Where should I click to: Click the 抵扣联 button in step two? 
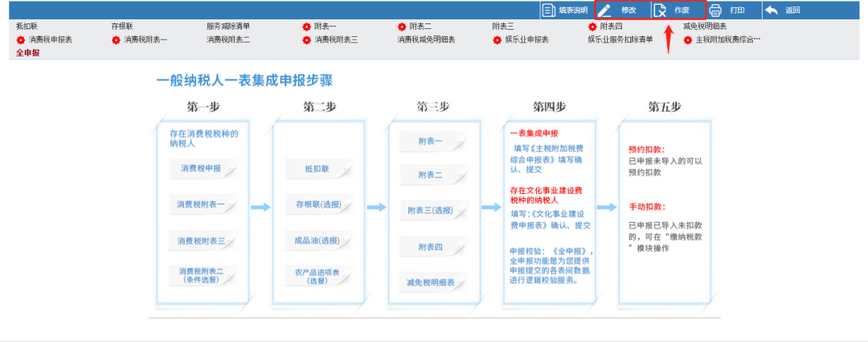pos(318,168)
